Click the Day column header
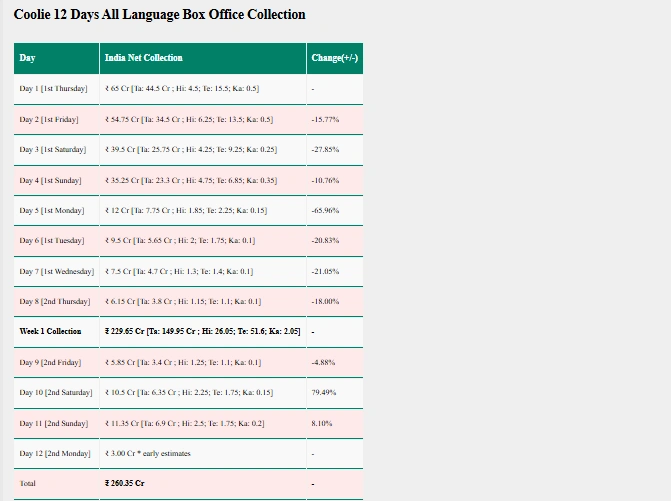671x501 pixels. coord(27,58)
